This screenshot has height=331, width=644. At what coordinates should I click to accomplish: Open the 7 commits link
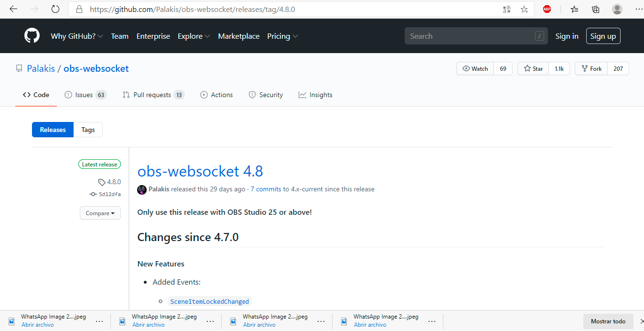(266, 189)
